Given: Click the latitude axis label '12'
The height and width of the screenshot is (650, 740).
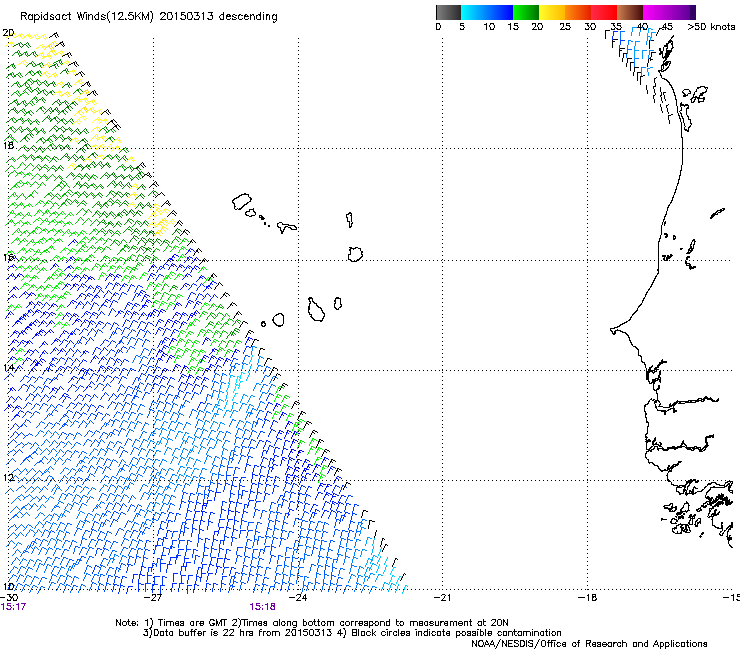Looking at the screenshot, I should pyautogui.click(x=8, y=477).
